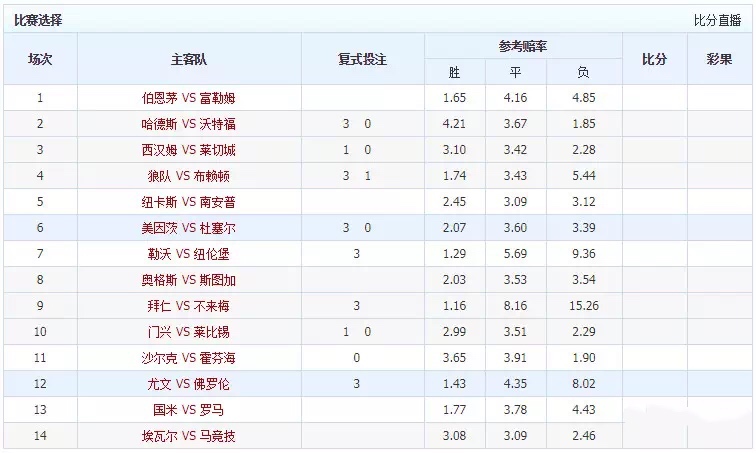The image size is (756, 453).
Task: Click the 比分 column header
Action: click(x=654, y=59)
